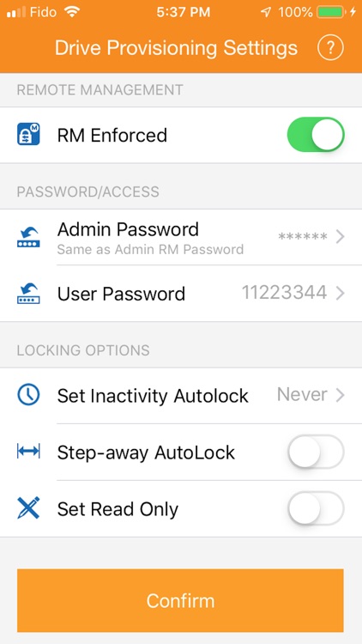Image resolution: width=362 pixels, height=644 pixels.
Task: Open the help question mark icon
Action: pos(330,48)
